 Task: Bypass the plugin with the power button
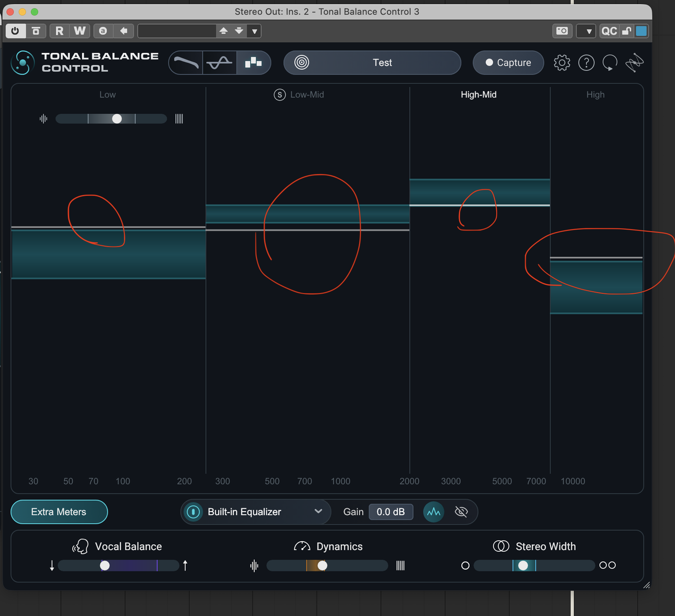[x=15, y=31]
